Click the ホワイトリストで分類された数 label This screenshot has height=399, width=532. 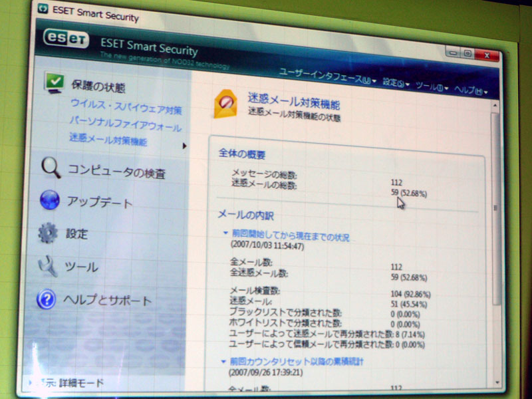point(286,323)
